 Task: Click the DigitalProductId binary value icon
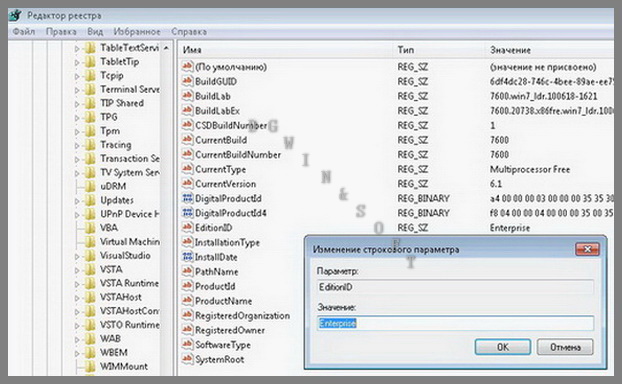click(x=187, y=198)
